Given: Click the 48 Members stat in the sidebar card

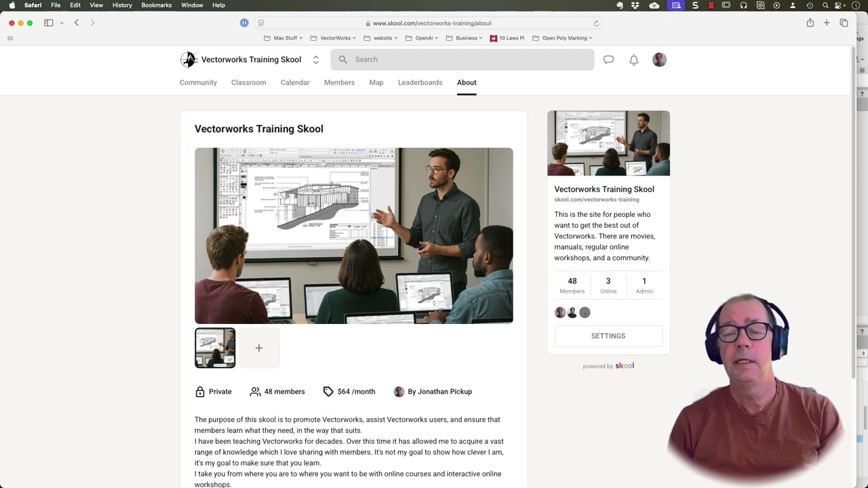Looking at the screenshot, I should coord(572,285).
